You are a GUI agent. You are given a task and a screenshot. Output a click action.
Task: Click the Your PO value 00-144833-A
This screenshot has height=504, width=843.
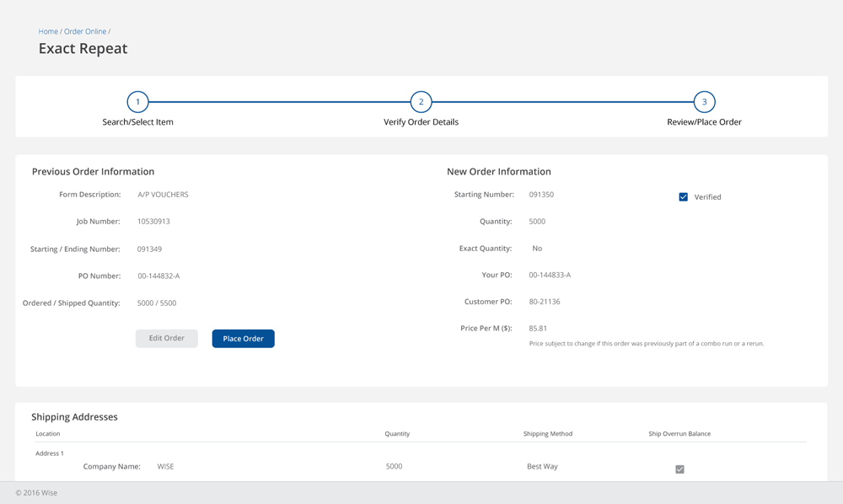[x=550, y=276]
